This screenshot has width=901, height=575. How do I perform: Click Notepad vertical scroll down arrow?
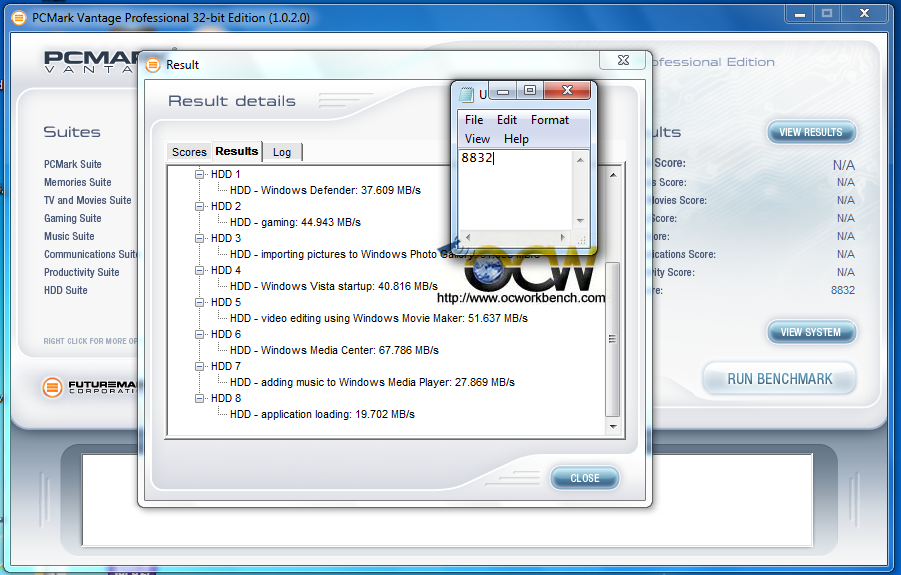coord(580,221)
